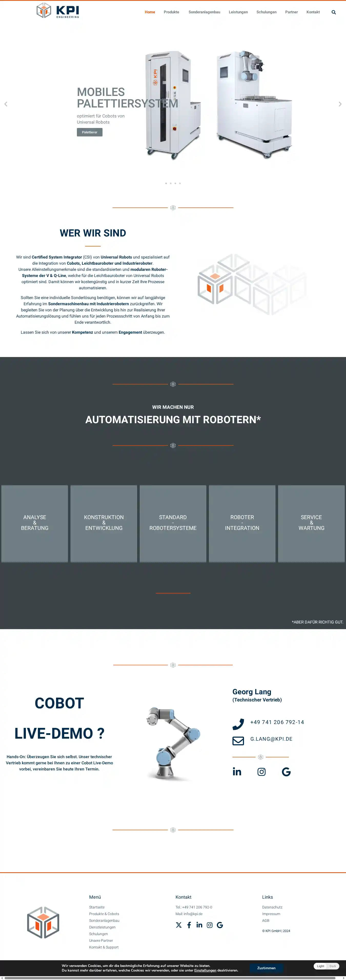Screen dimensions: 346x980
Task: Open the Produkte menu
Action: coord(171,12)
